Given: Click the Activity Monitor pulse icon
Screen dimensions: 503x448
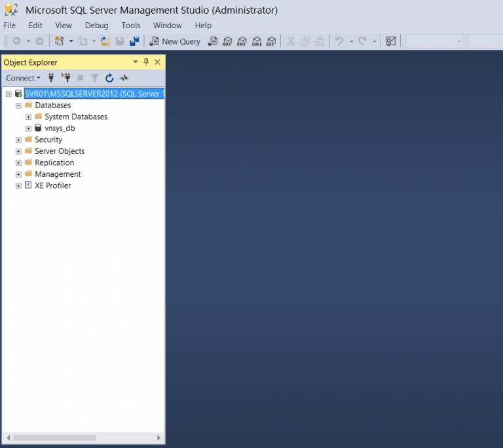Looking at the screenshot, I should 124,78.
